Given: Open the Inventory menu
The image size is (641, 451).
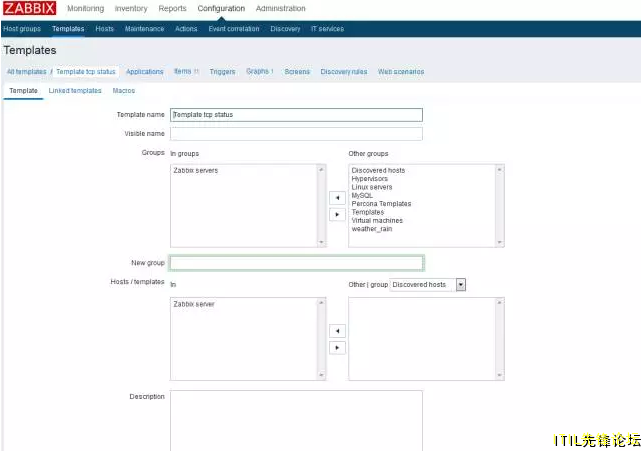Looking at the screenshot, I should pos(131,8).
